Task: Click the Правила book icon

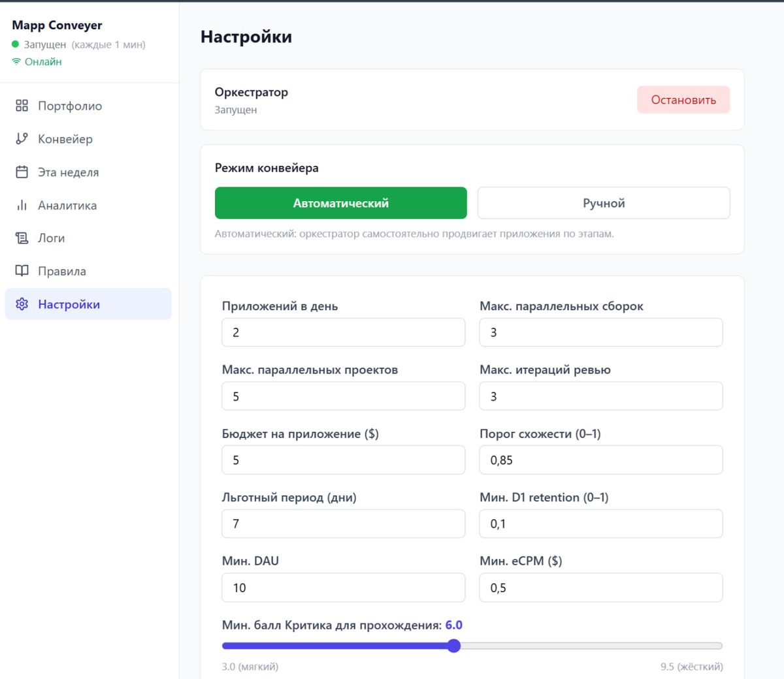Action: pyautogui.click(x=22, y=271)
